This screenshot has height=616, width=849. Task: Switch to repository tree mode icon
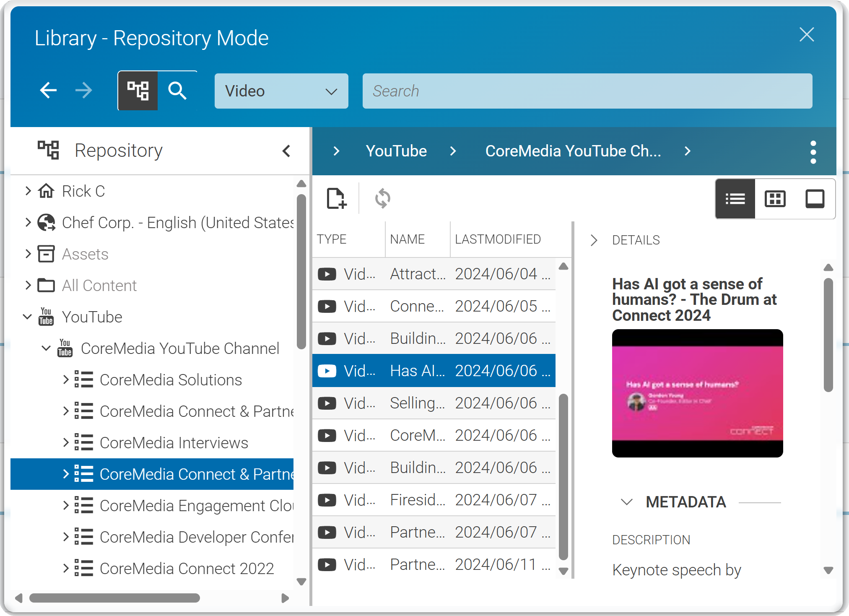[x=138, y=91]
